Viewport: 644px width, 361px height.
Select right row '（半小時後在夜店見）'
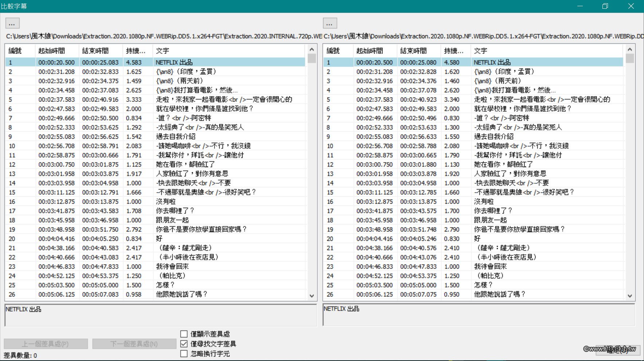coord(474,257)
